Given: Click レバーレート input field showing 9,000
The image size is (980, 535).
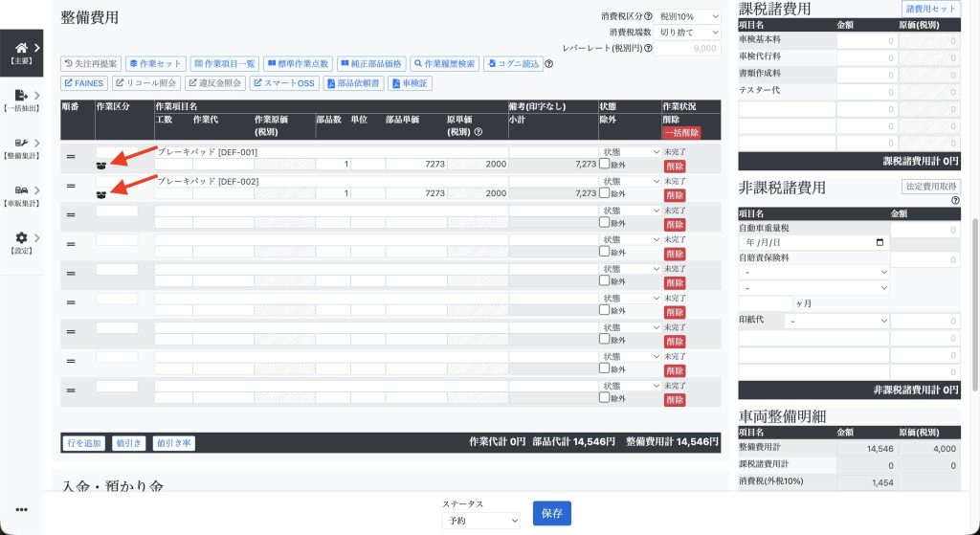Looking at the screenshot, I should click(687, 48).
